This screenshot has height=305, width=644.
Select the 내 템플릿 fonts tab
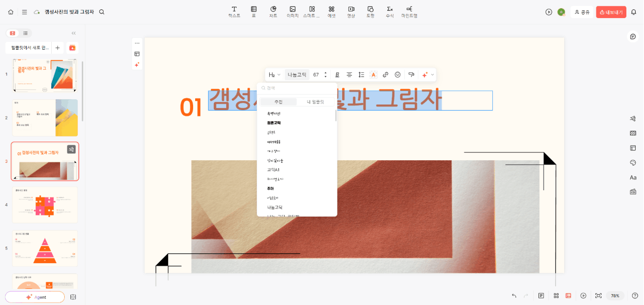click(315, 102)
